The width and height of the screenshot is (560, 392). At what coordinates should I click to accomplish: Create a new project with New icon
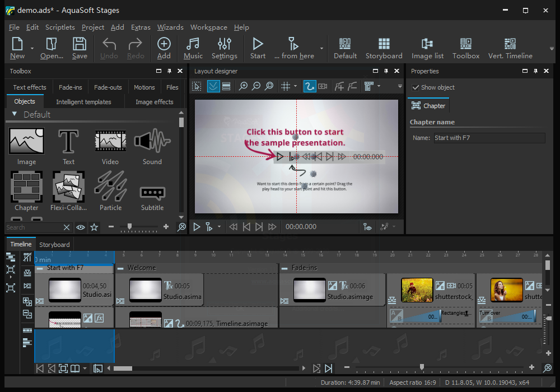point(17,48)
